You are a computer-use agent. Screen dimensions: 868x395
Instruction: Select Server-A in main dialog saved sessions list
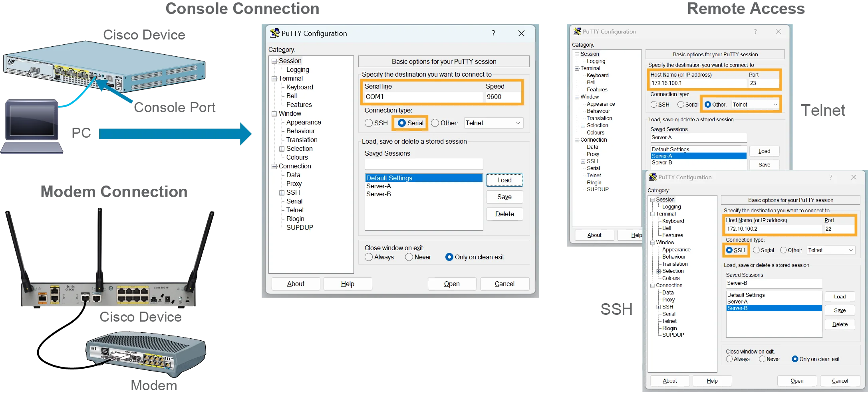pyautogui.click(x=379, y=186)
